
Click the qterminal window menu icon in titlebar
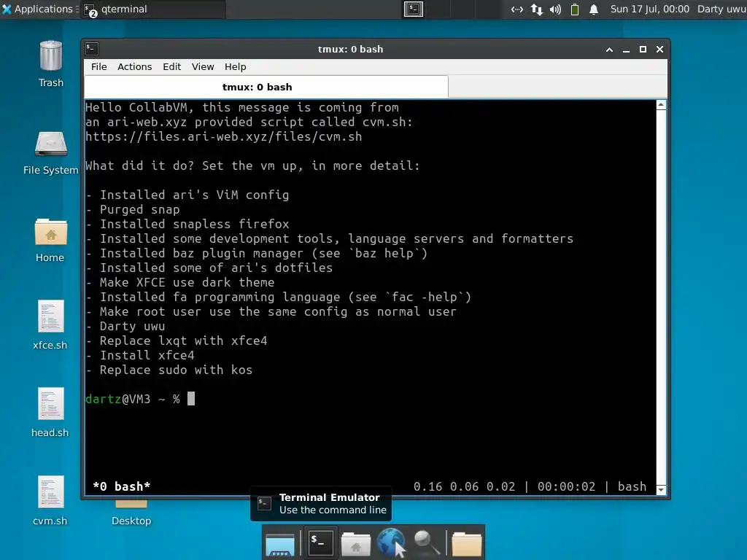92,49
